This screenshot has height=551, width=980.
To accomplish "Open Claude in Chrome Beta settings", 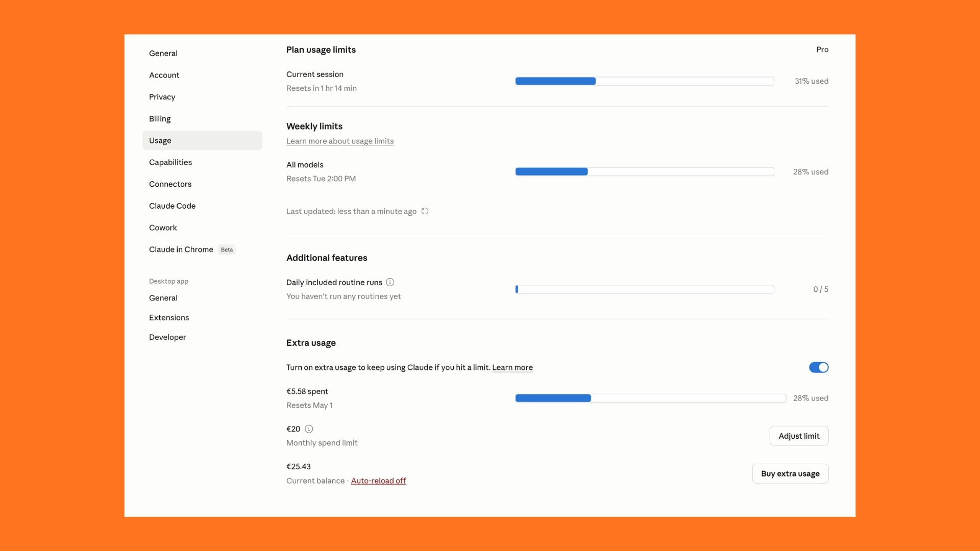I will click(182, 249).
